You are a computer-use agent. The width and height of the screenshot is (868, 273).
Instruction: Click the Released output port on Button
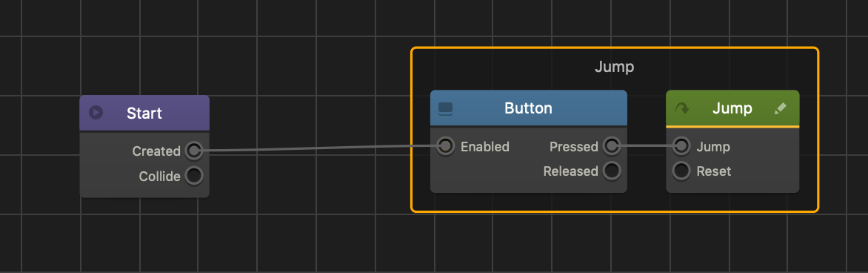[x=612, y=171]
